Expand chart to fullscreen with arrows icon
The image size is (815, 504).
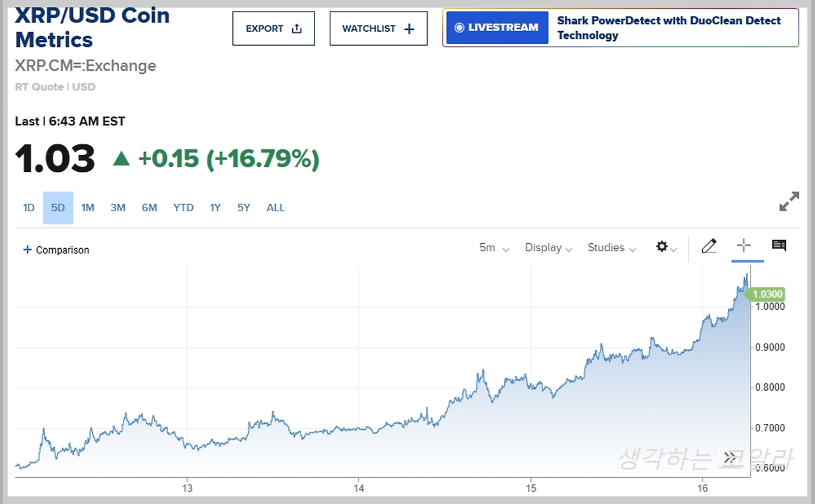pos(789,202)
